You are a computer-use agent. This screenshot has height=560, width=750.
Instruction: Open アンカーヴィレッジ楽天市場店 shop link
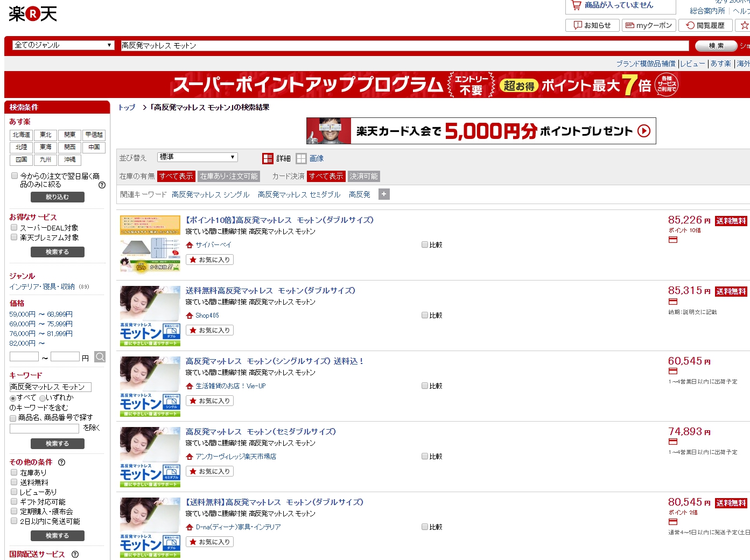coord(236,457)
